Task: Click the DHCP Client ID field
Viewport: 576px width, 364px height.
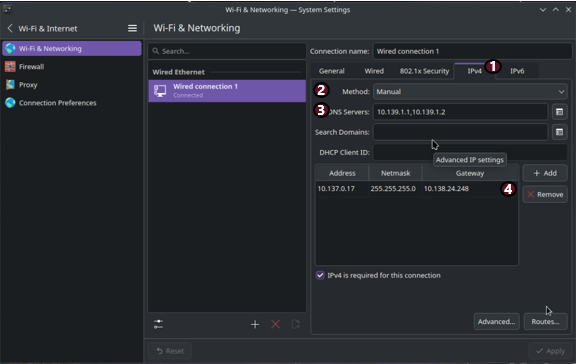Action: click(x=470, y=152)
